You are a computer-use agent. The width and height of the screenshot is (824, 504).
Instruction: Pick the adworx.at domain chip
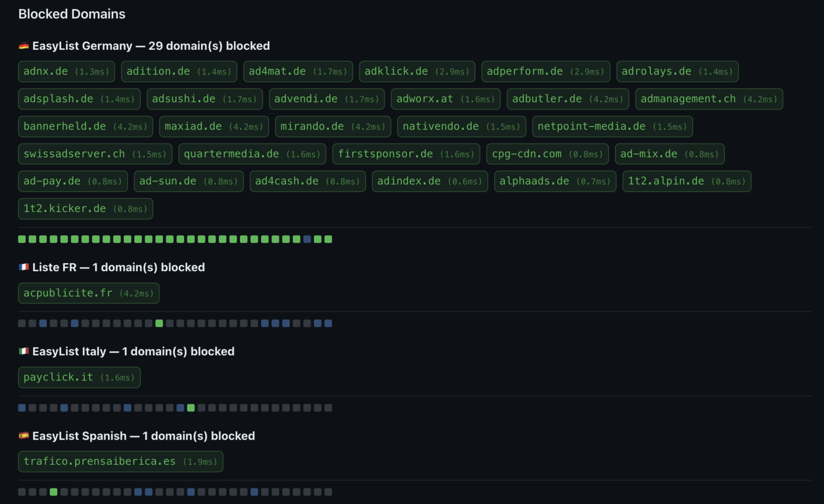[446, 99]
